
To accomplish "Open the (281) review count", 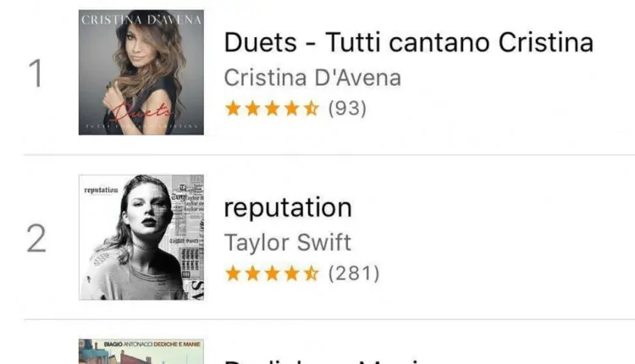I will [353, 273].
